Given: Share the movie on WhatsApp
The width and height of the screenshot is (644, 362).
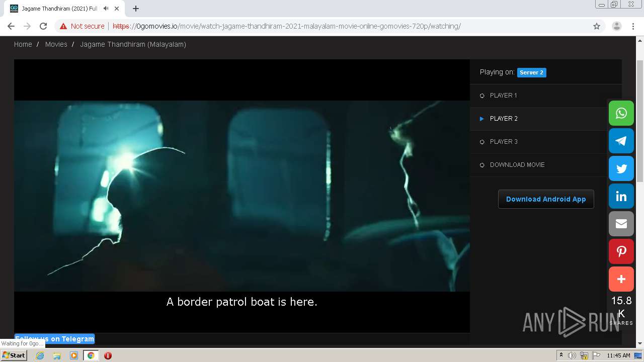Looking at the screenshot, I should click(x=621, y=113).
